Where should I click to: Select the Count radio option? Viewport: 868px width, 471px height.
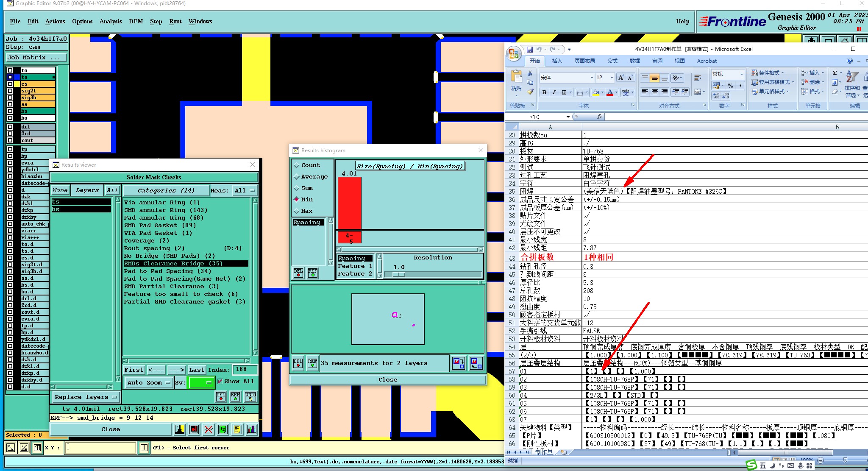pyautogui.click(x=297, y=165)
